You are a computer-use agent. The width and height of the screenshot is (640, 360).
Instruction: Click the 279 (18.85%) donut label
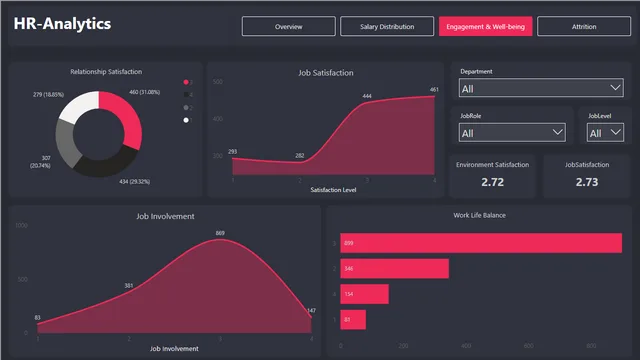click(x=49, y=95)
